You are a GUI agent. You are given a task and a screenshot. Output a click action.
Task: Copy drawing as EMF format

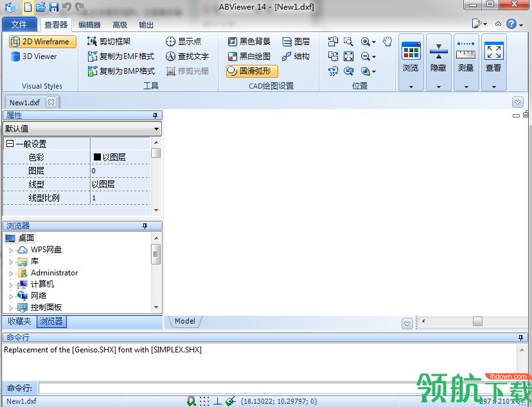pos(121,56)
